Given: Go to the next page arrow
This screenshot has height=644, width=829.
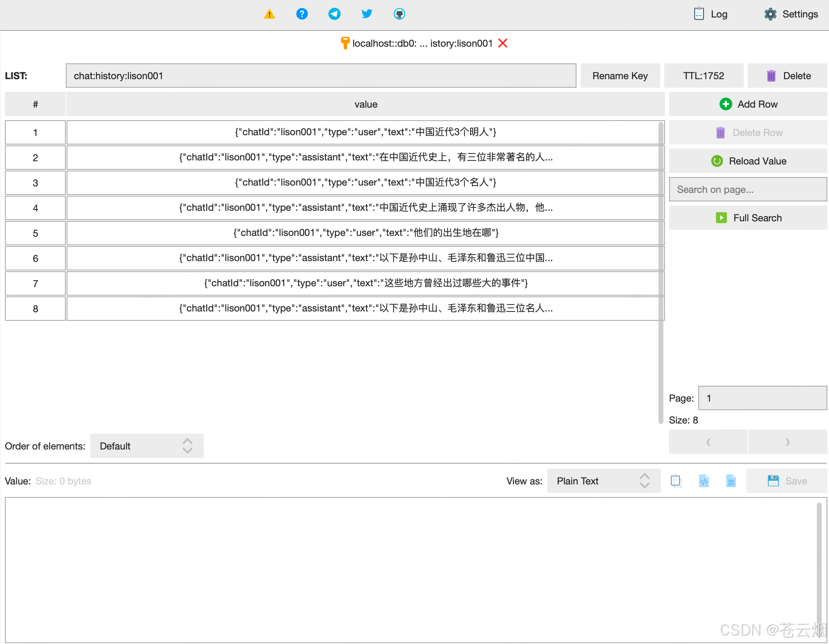Looking at the screenshot, I should coord(787,442).
